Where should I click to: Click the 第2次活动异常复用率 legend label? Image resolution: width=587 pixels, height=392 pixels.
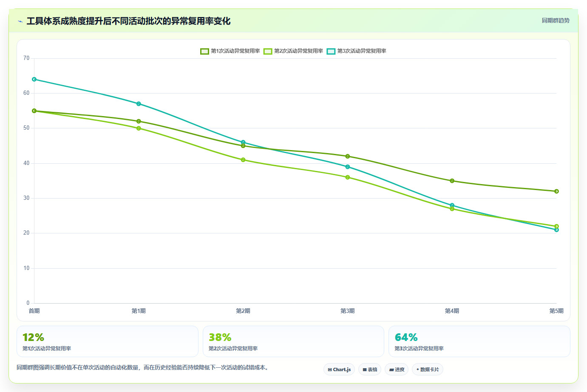point(299,51)
